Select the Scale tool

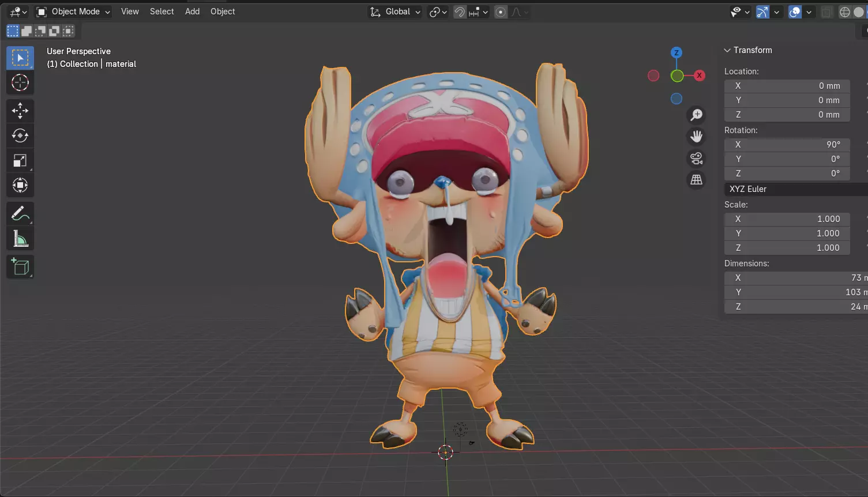coord(20,160)
